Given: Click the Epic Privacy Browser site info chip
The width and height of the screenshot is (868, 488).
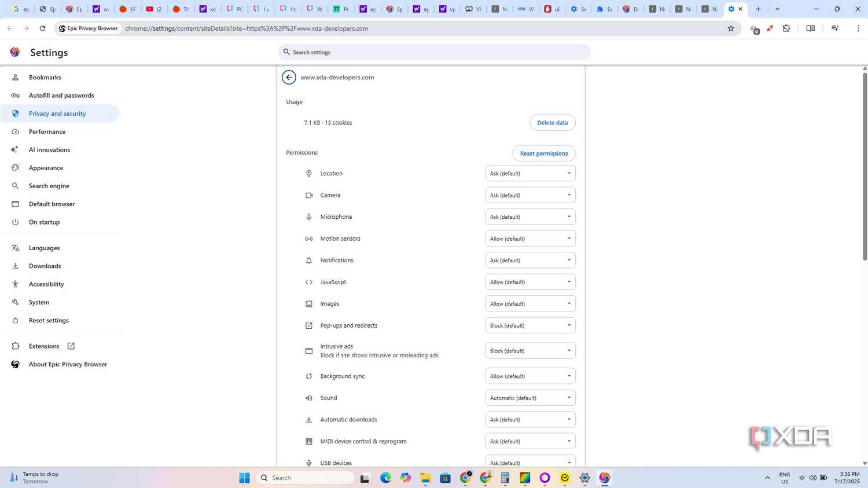Looking at the screenshot, I should (89, 28).
